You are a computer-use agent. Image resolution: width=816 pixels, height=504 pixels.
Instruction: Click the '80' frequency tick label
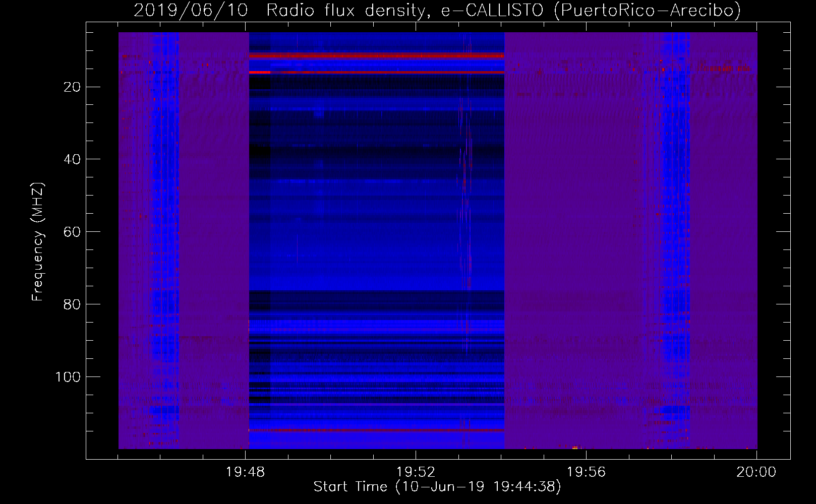72,304
